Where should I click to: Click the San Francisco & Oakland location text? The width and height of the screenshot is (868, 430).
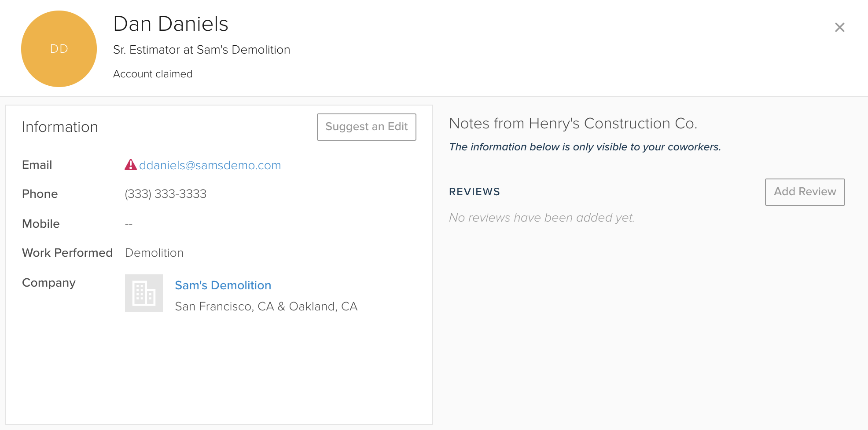point(266,306)
